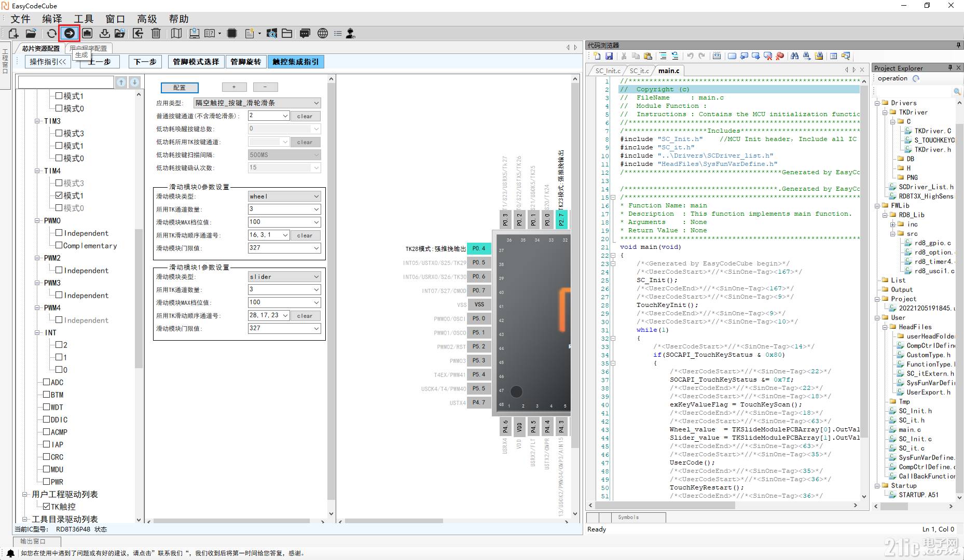Clear 滑动模块0 TK channel order

click(305, 235)
